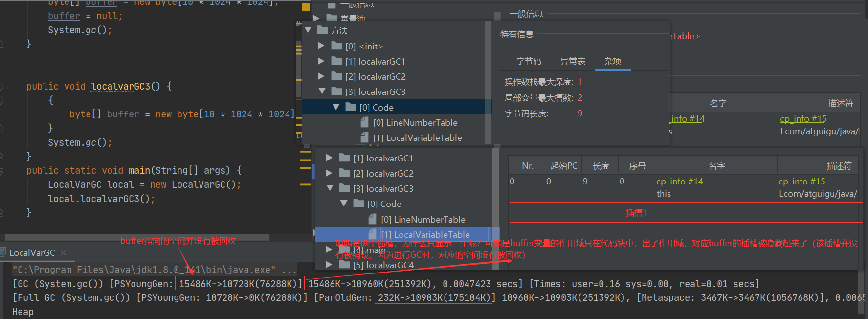868x319 pixels.
Task: Select the 杂项 tab
Action: pos(613,61)
